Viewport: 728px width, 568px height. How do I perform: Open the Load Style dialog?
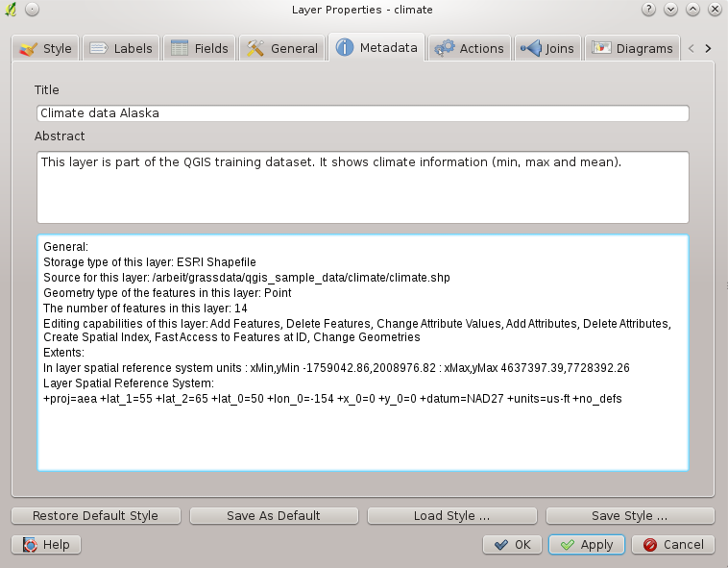coord(451,516)
